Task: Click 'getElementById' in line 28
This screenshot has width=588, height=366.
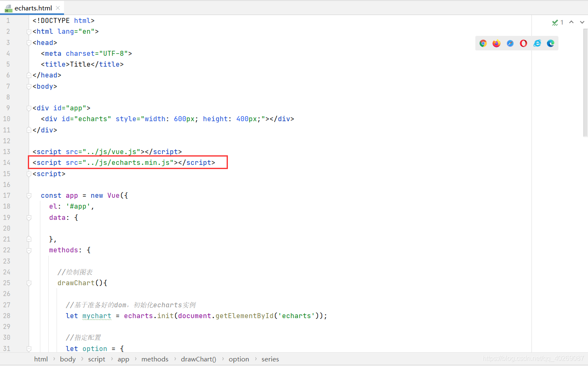Action: click(x=245, y=316)
